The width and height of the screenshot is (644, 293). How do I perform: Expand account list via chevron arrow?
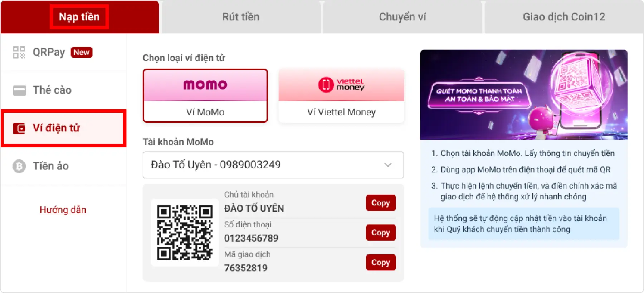point(388,165)
